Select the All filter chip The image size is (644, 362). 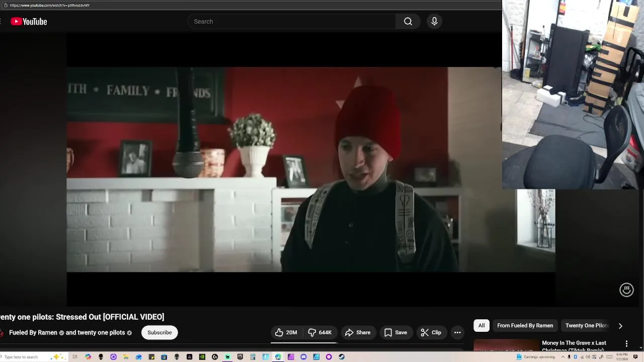click(481, 325)
